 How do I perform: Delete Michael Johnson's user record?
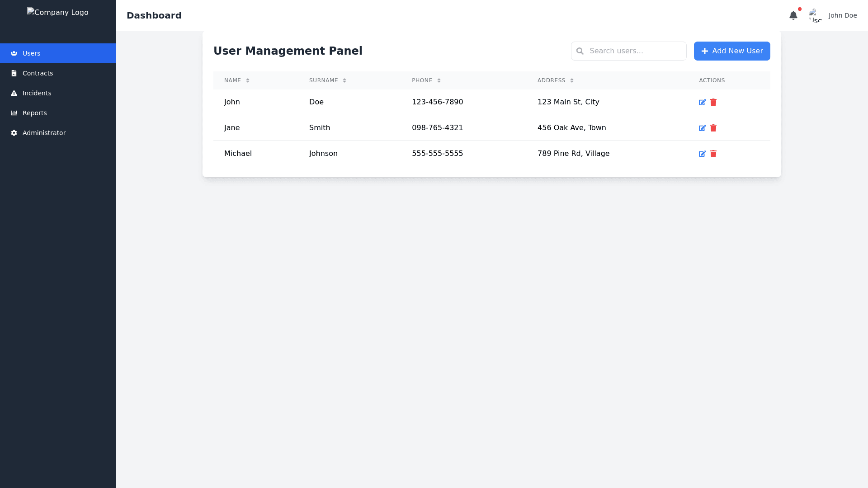tap(713, 154)
